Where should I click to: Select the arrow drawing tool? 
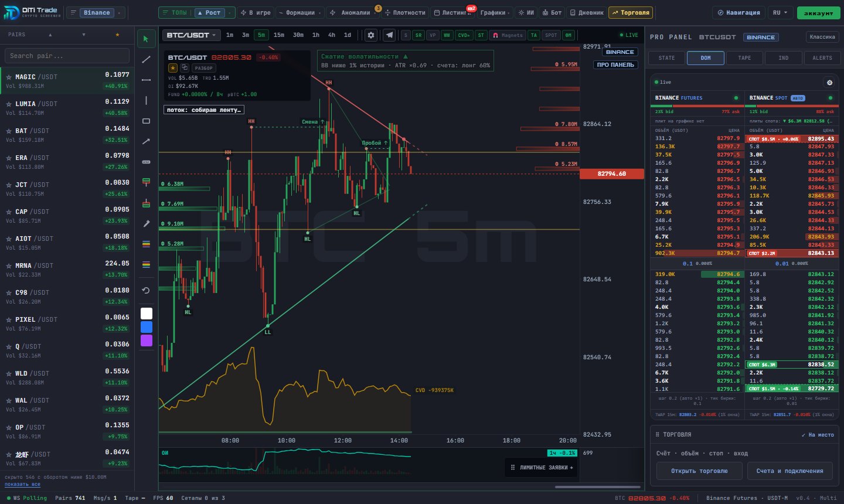(x=147, y=141)
